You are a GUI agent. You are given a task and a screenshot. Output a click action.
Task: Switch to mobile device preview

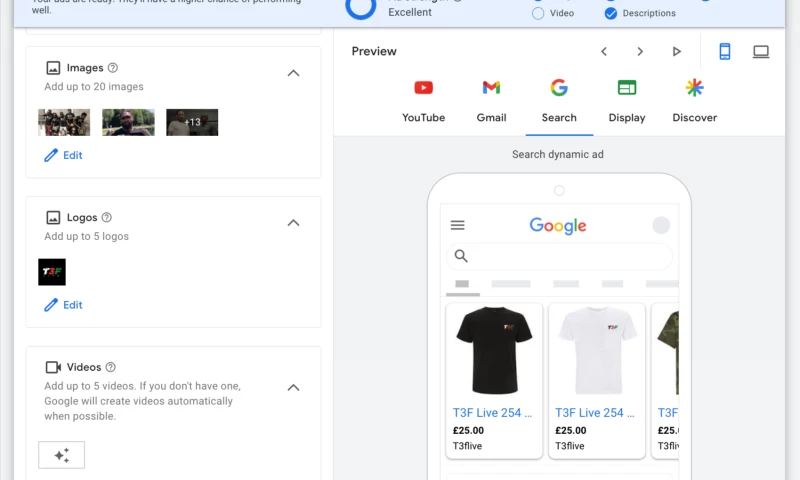click(725, 52)
